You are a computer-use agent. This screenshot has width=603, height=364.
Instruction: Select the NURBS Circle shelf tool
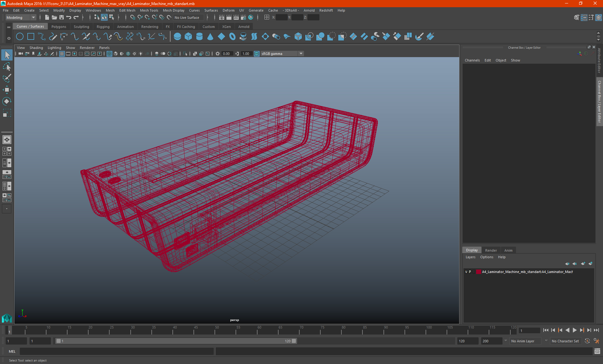(20, 37)
